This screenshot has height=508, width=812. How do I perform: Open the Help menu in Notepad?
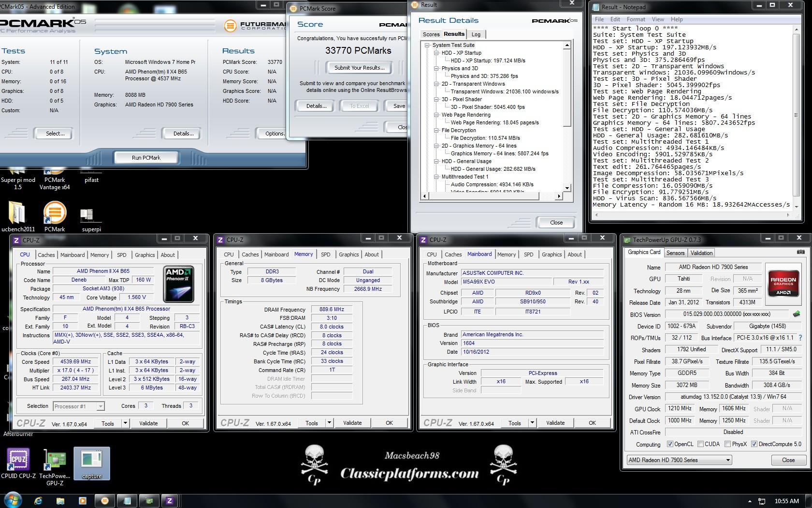(677, 19)
